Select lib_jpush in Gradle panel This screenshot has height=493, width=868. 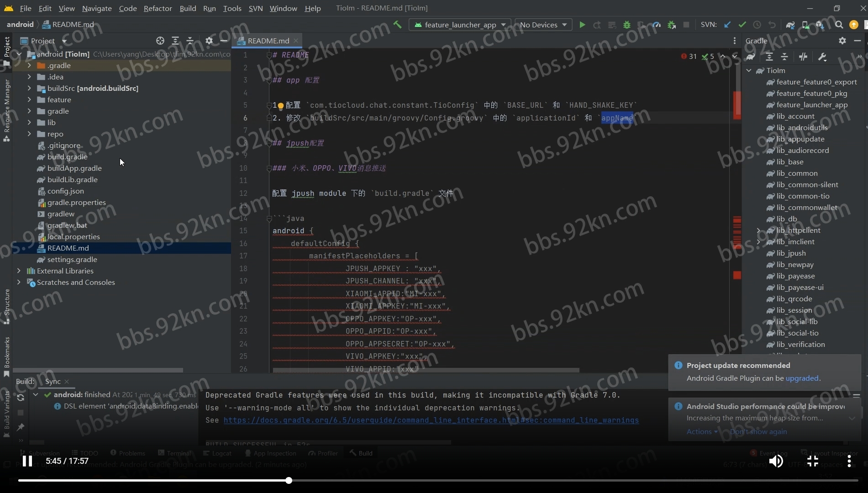click(791, 253)
